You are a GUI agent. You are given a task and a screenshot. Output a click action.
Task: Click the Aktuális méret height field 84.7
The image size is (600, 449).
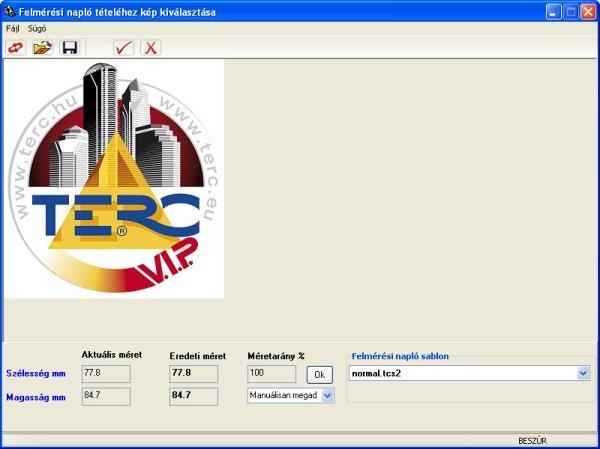pyautogui.click(x=106, y=396)
